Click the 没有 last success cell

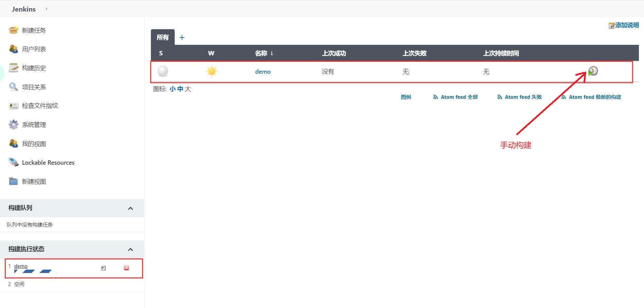328,72
